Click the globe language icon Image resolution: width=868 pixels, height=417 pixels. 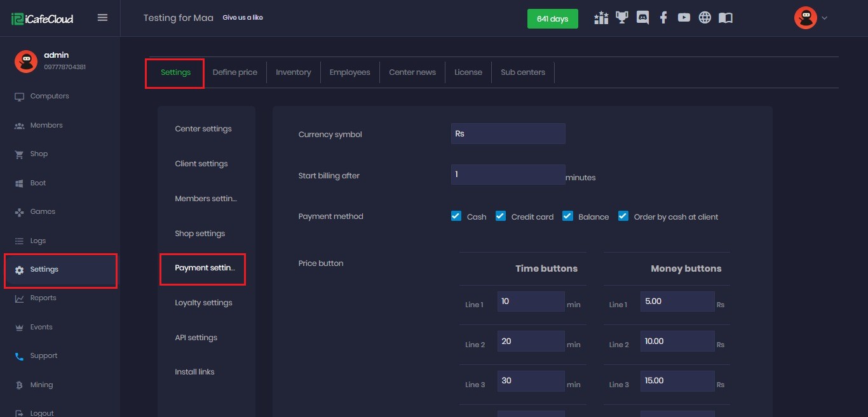[705, 18]
